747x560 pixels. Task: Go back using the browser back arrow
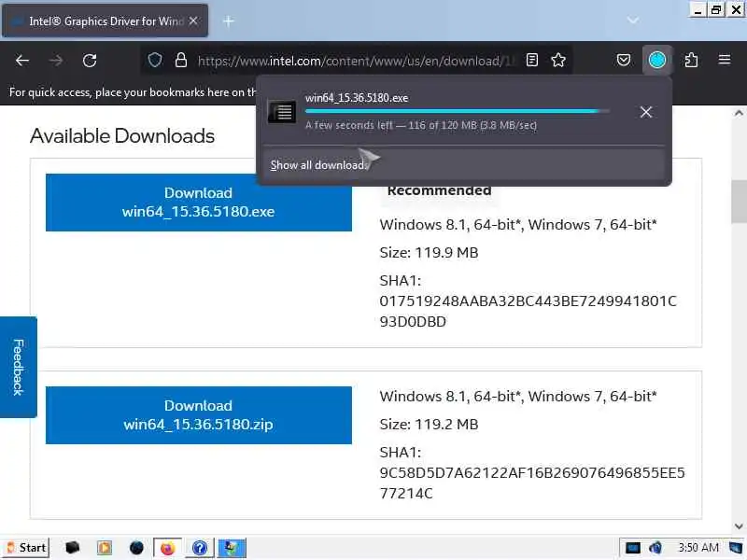click(x=22, y=61)
